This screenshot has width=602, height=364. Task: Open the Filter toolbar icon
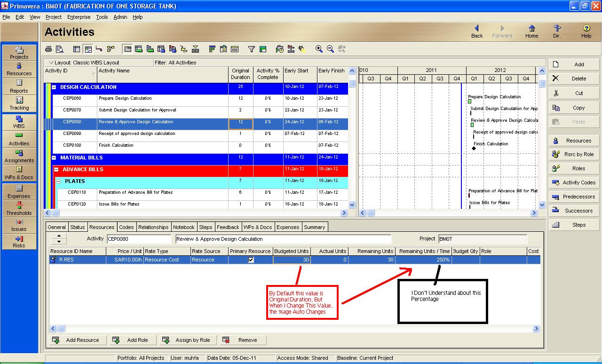coord(252,49)
